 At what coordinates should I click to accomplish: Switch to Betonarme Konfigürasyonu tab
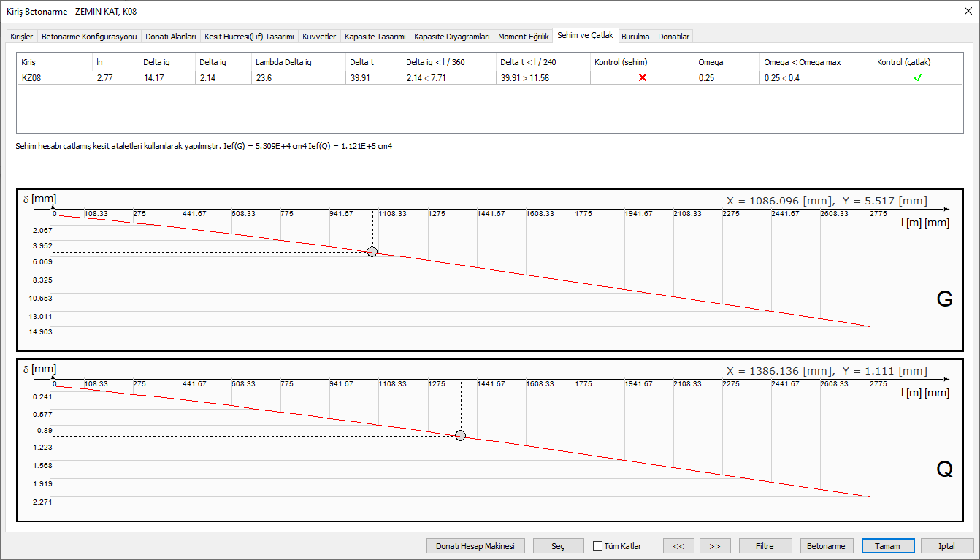[89, 37]
